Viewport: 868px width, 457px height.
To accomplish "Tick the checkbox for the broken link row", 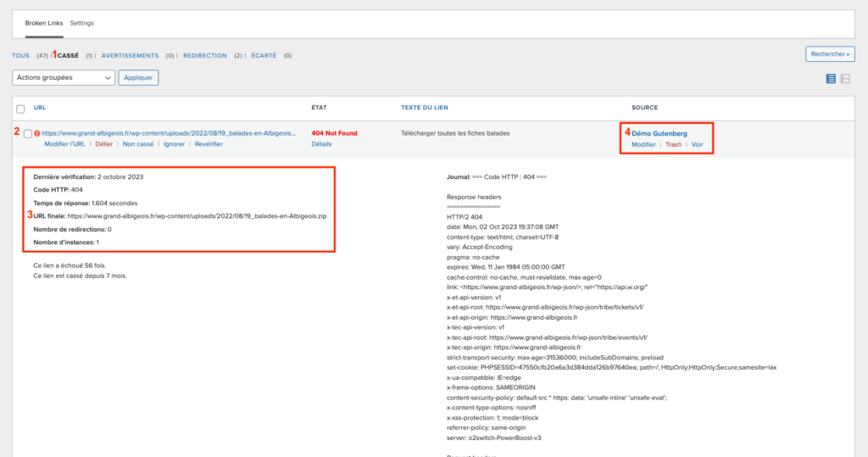I will pos(28,134).
